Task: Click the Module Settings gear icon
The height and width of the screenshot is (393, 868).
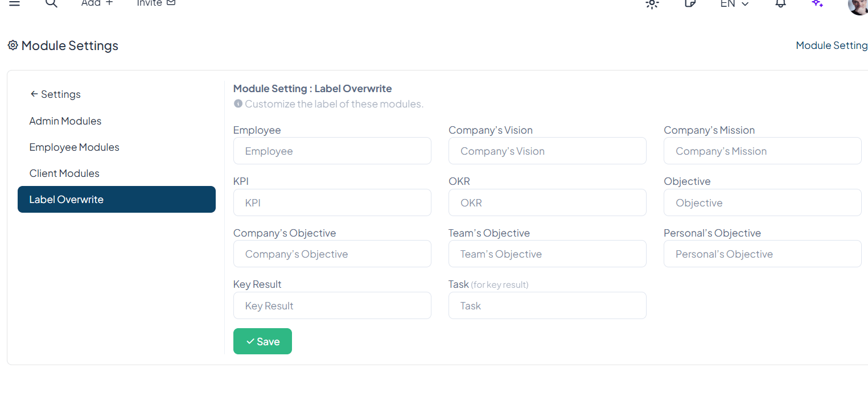Action: click(13, 45)
